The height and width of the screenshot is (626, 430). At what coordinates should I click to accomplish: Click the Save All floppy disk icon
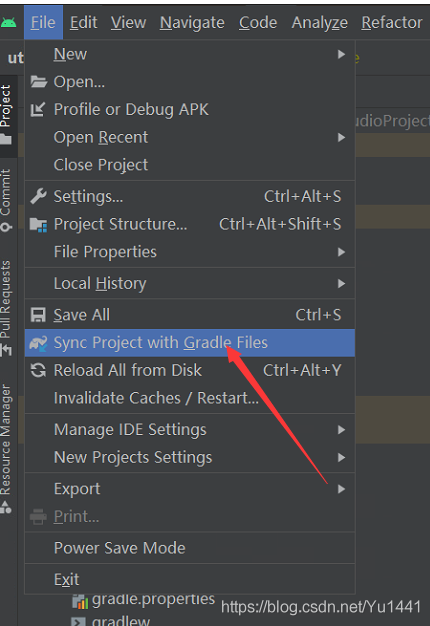[x=38, y=315]
